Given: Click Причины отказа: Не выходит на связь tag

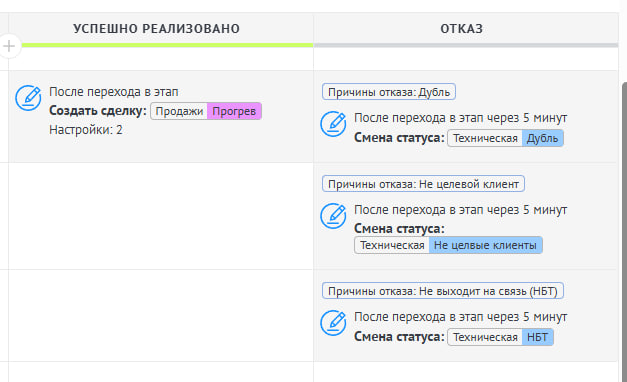Looking at the screenshot, I should click(x=443, y=291).
